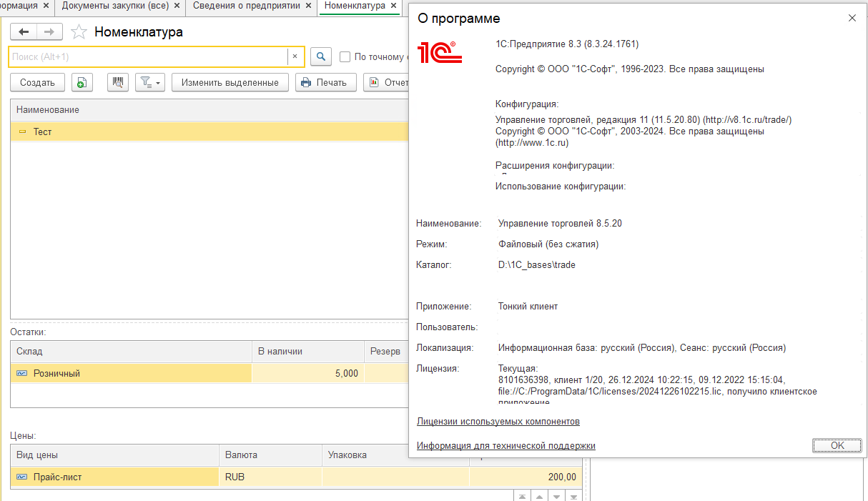Confirm the About dialog with OK

[x=837, y=445]
